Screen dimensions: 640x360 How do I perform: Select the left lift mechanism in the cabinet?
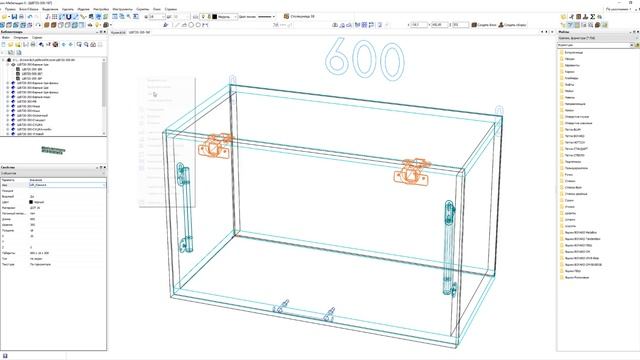184,207
